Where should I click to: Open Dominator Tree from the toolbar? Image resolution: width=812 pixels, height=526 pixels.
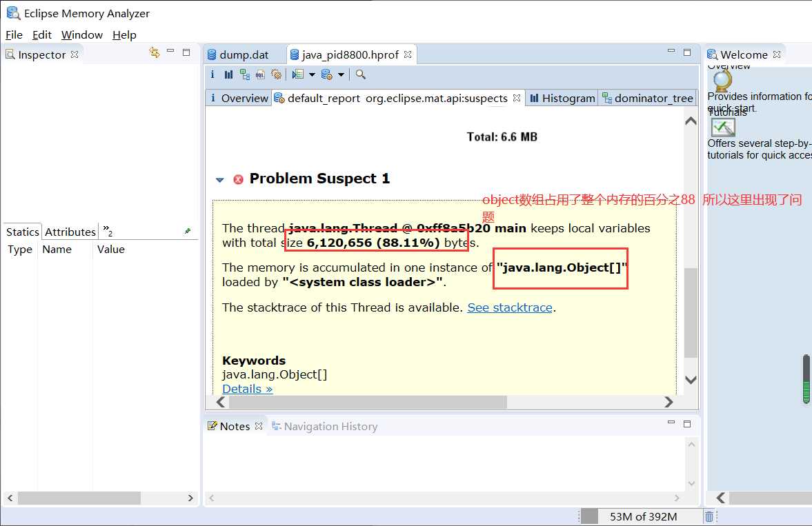point(244,74)
